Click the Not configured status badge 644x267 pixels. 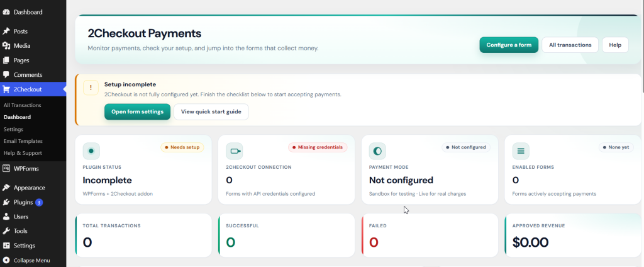tap(466, 147)
